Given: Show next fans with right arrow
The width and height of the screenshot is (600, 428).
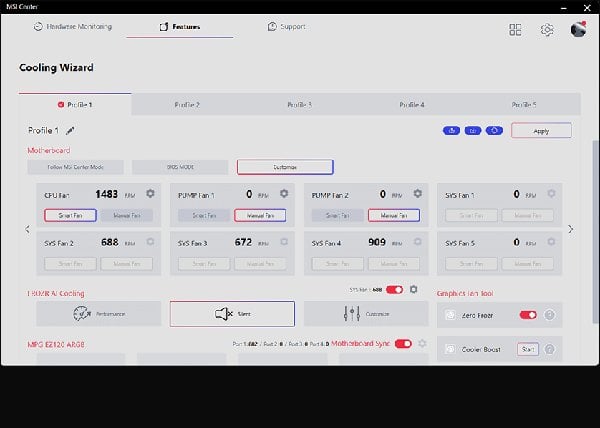Looking at the screenshot, I should pyautogui.click(x=571, y=229).
